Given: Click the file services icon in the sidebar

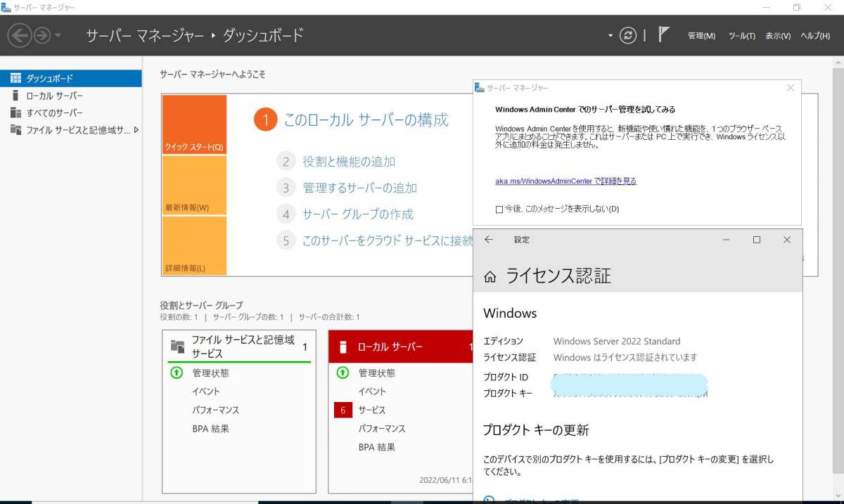Looking at the screenshot, I should 15,130.
